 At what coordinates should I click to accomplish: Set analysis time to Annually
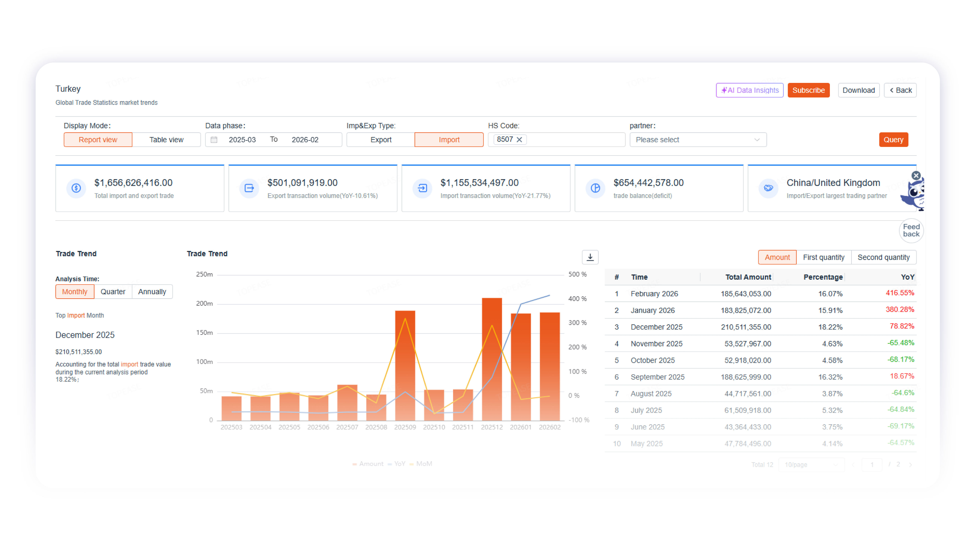point(152,291)
